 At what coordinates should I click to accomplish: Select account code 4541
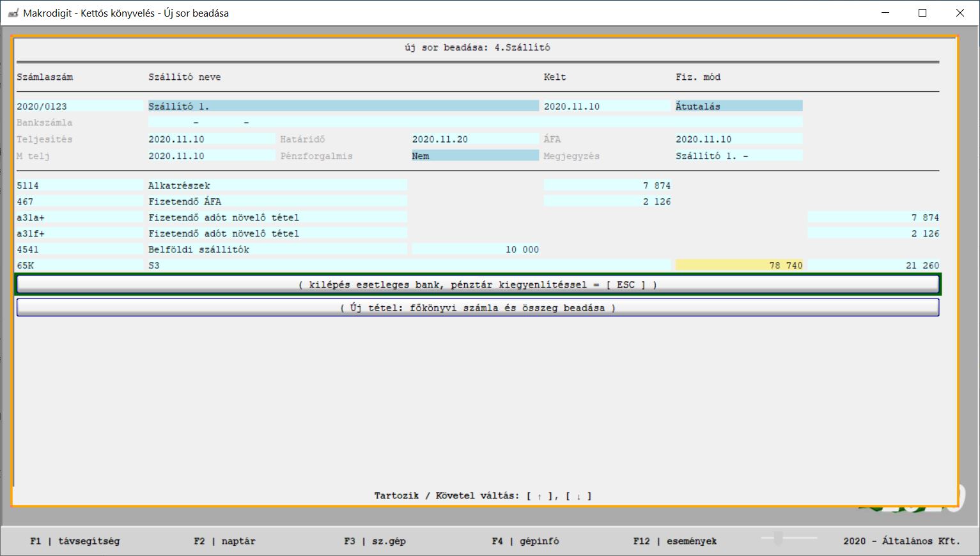[81, 249]
